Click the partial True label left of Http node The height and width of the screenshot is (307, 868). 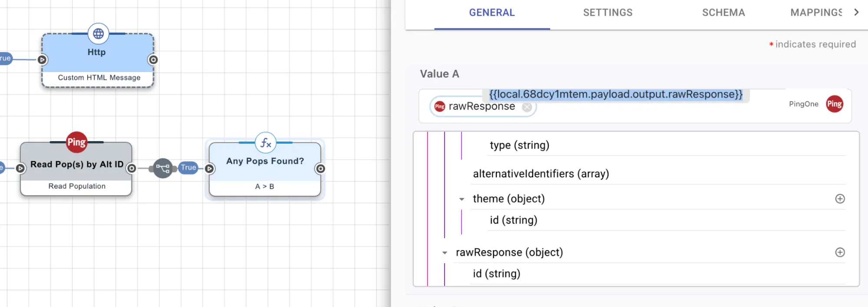(5, 58)
